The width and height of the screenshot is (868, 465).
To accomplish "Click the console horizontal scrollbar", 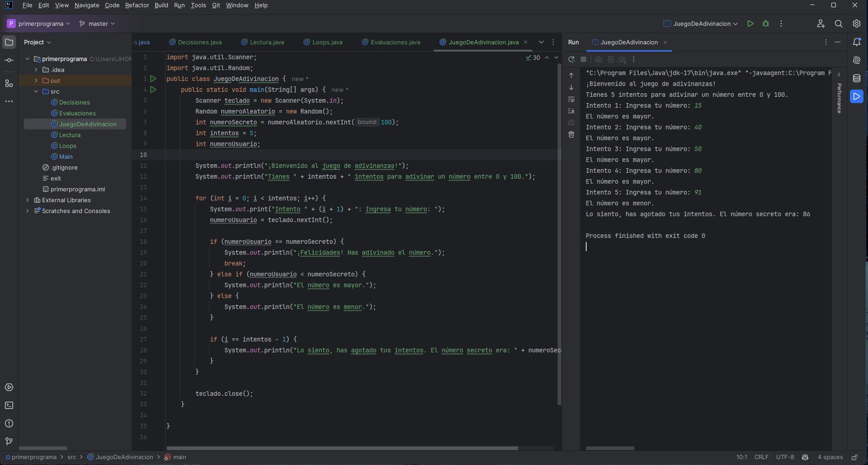I will coord(610,448).
